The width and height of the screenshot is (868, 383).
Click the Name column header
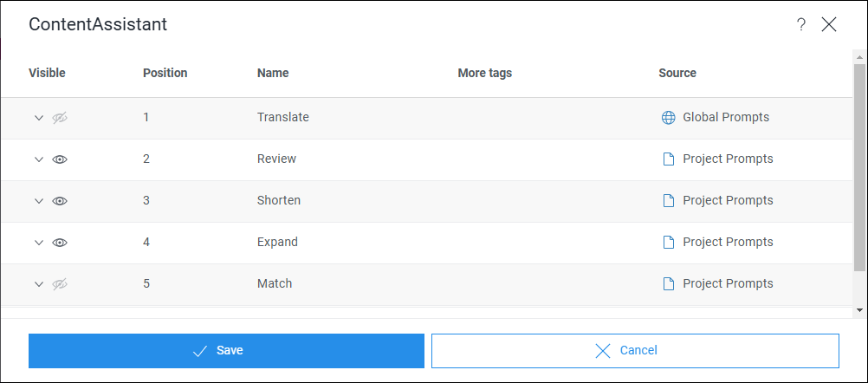[273, 73]
